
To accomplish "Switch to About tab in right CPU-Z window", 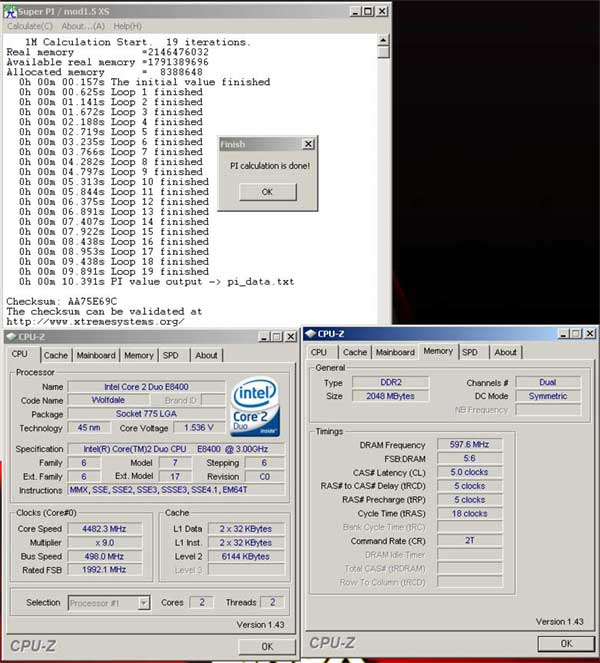I will tap(506, 352).
